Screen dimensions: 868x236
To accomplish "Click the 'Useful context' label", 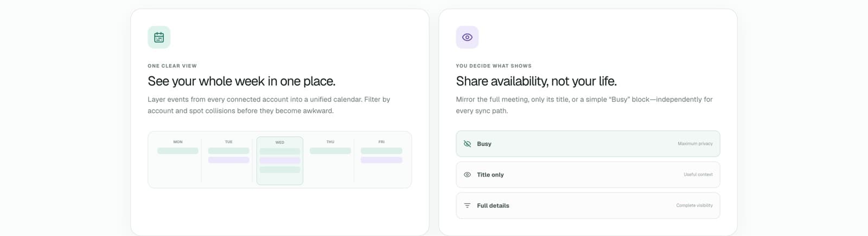I will pyautogui.click(x=698, y=175).
